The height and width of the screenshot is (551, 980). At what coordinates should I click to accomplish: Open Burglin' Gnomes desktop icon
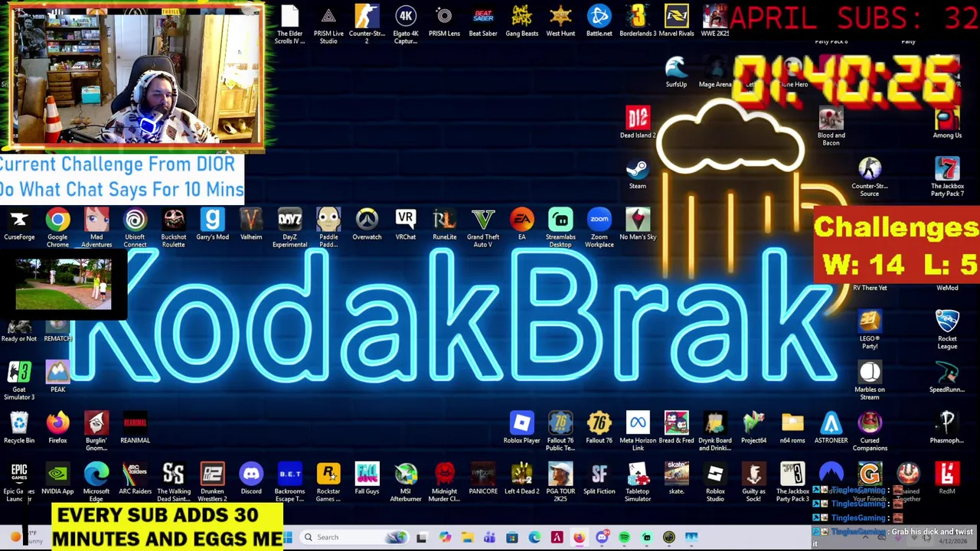click(96, 432)
